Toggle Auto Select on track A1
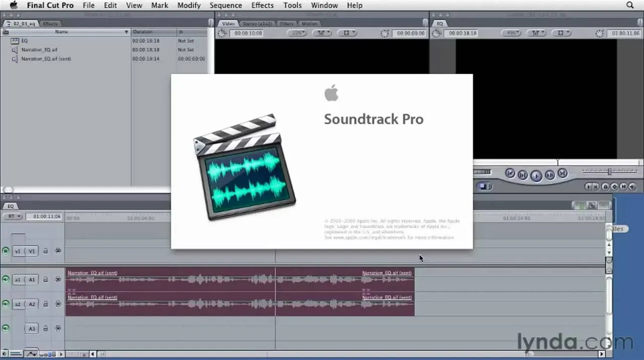 coord(58,280)
